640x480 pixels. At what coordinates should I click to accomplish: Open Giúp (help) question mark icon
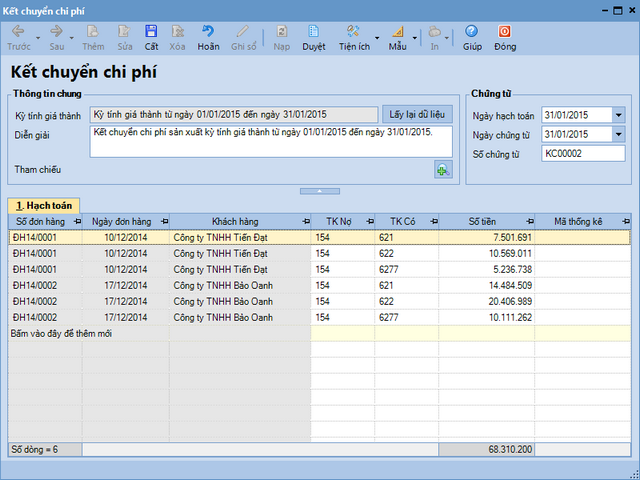471,31
